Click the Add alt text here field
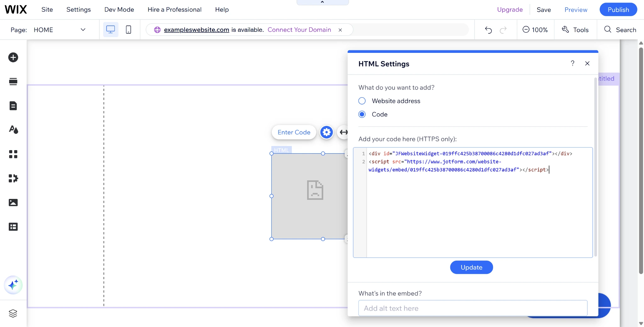This screenshot has width=644, height=327. [473, 308]
